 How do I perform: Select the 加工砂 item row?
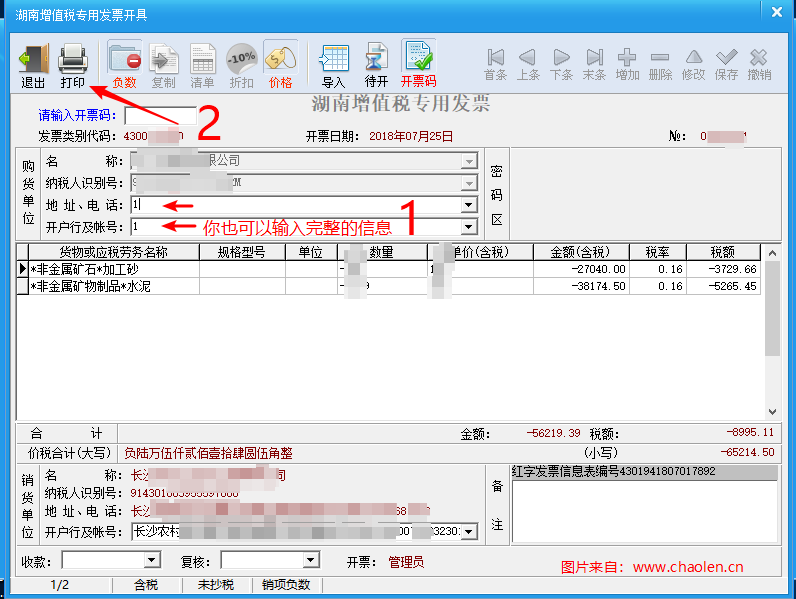click(112, 269)
